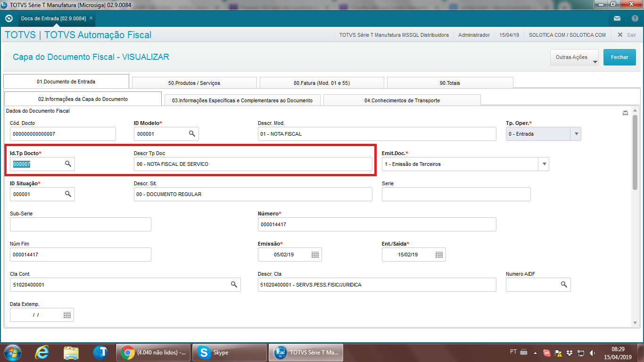Click the Cta Cont. search magnifier

[x=234, y=285]
